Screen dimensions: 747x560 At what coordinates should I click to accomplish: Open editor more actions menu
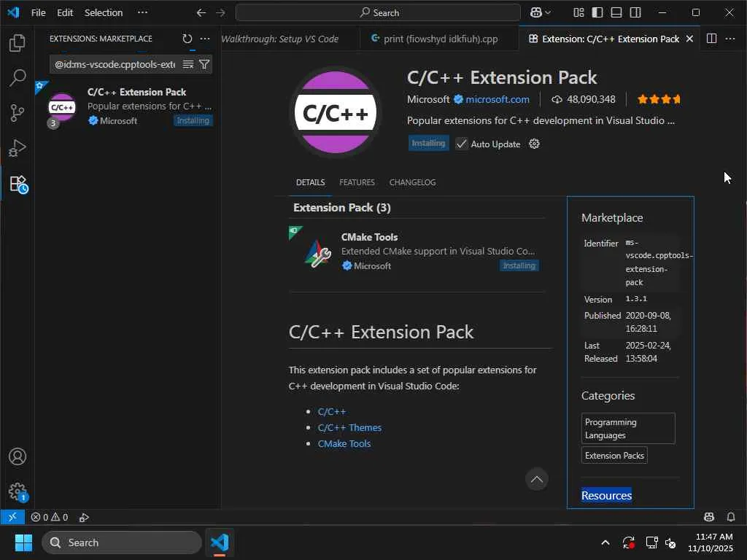(x=729, y=39)
